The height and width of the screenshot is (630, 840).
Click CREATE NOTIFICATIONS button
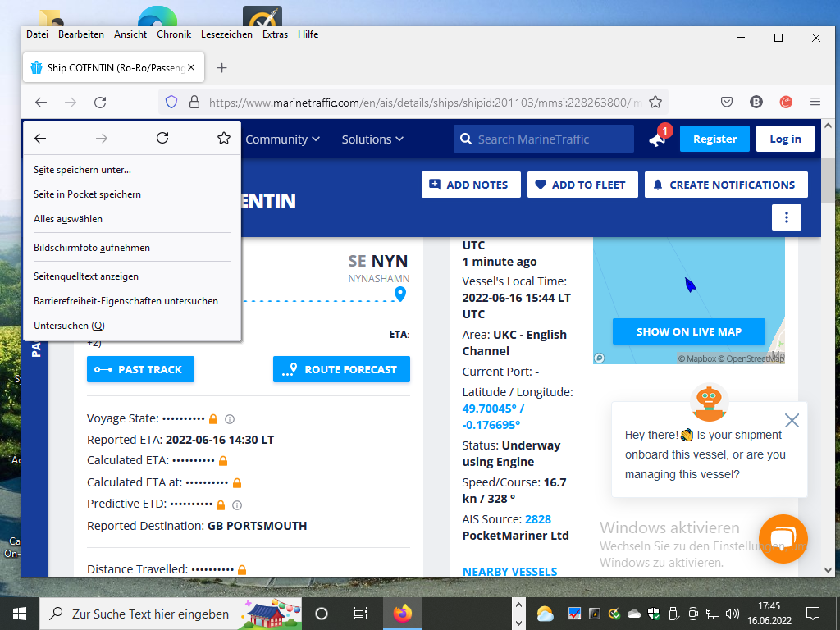726,185
